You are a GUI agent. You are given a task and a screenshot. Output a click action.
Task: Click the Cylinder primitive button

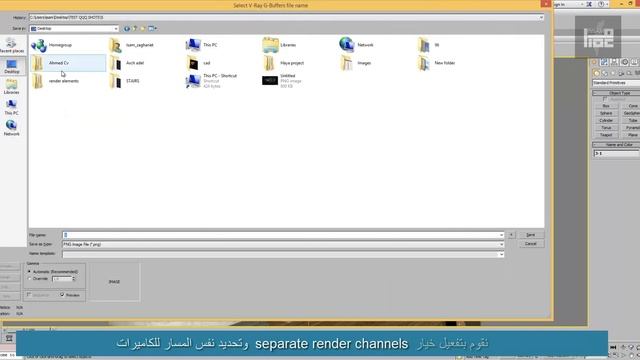[x=606, y=121]
